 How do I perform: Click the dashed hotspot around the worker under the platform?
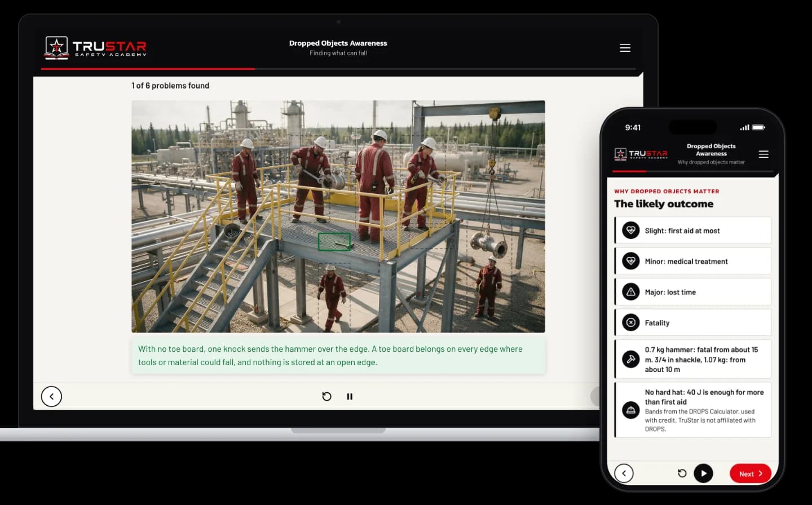[x=335, y=297]
